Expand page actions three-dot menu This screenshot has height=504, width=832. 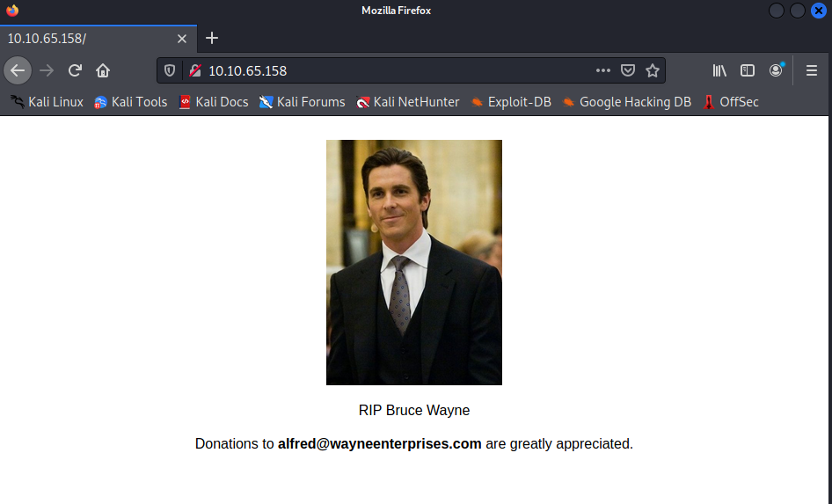[602, 70]
